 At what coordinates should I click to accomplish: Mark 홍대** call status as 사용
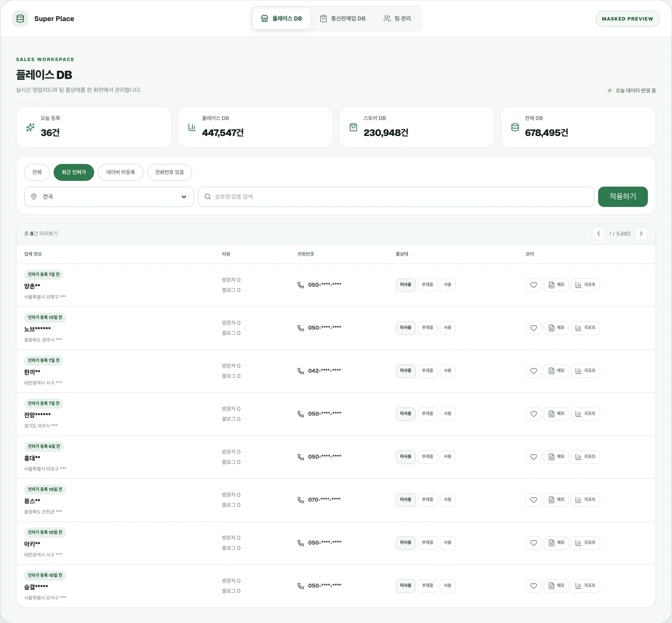(x=447, y=457)
